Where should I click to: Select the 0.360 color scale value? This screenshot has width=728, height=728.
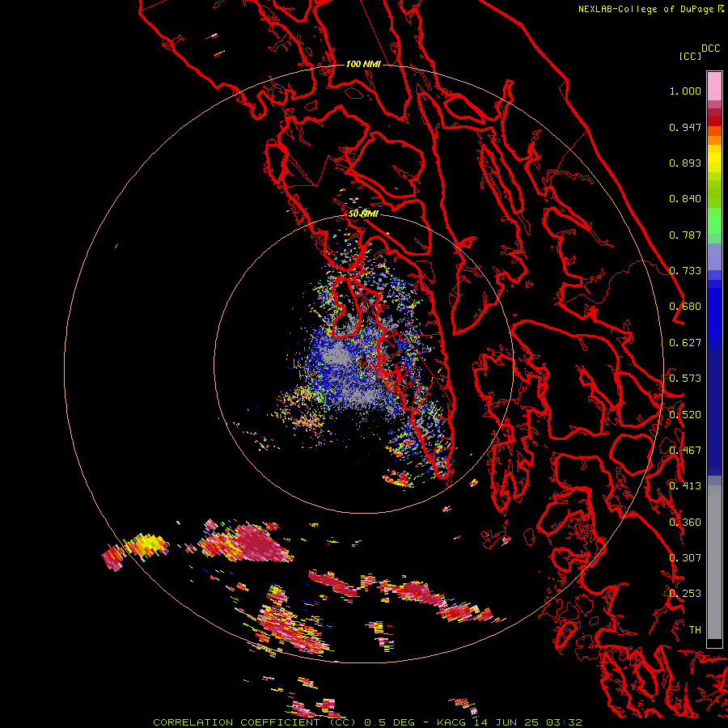pos(685,523)
